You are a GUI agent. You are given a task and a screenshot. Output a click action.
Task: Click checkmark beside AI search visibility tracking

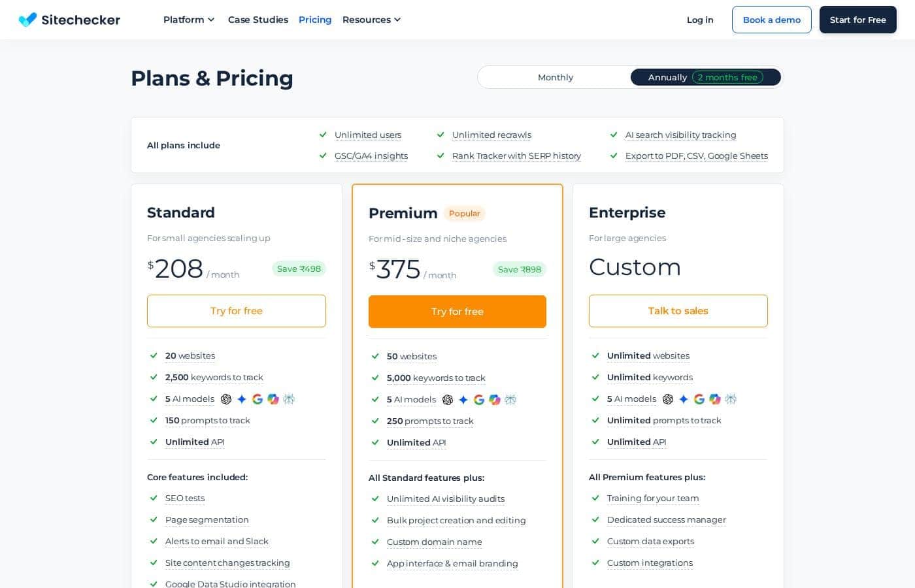coord(614,135)
